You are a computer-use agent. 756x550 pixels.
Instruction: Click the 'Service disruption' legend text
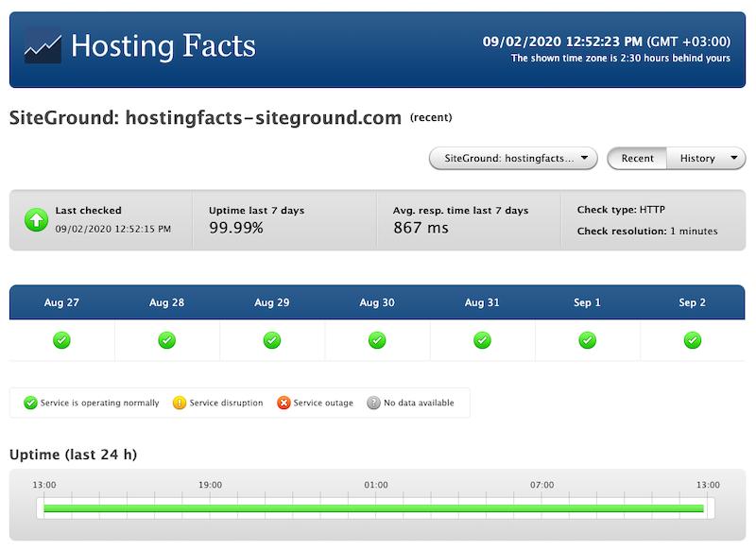[226, 403]
